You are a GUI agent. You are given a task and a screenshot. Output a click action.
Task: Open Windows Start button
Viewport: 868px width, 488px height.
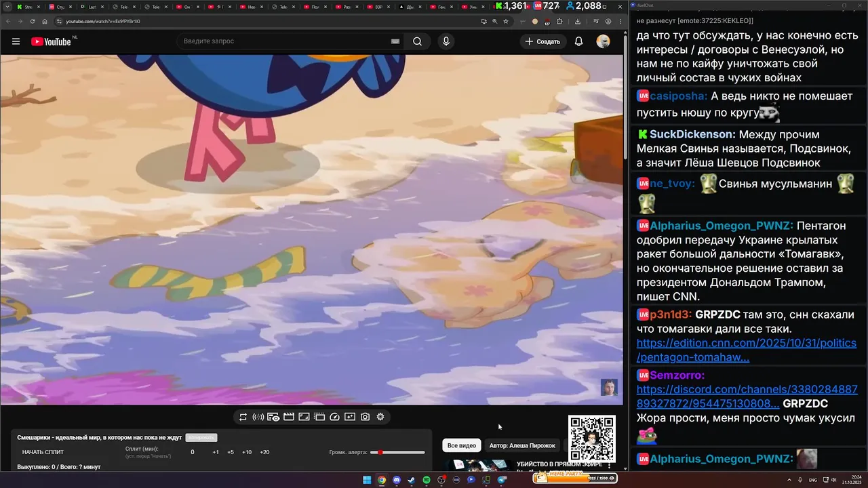[367, 480]
